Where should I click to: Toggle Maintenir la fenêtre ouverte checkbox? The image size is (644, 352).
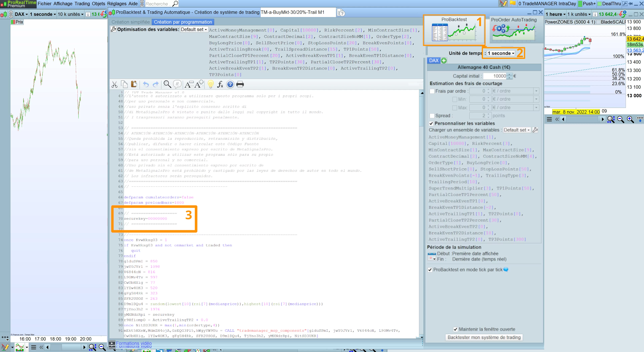pyautogui.click(x=456, y=329)
